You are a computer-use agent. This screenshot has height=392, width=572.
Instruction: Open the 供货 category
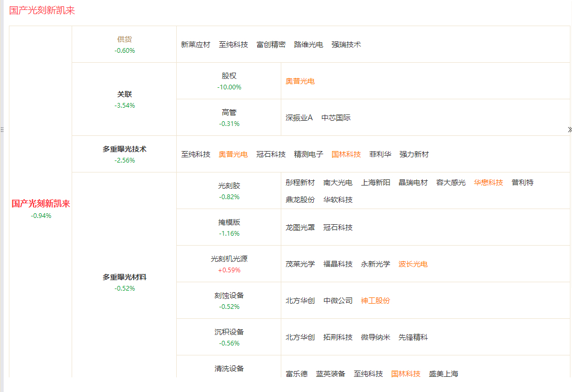click(x=124, y=39)
